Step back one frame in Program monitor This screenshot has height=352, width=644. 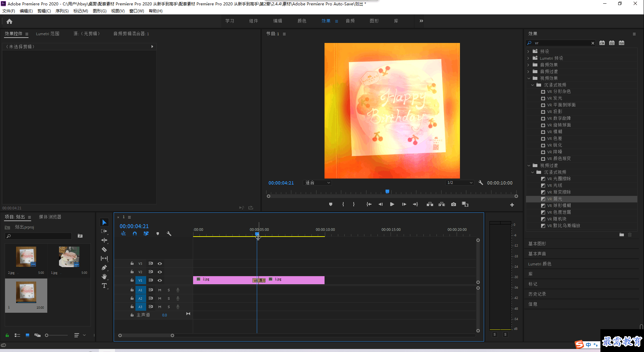[380, 204]
